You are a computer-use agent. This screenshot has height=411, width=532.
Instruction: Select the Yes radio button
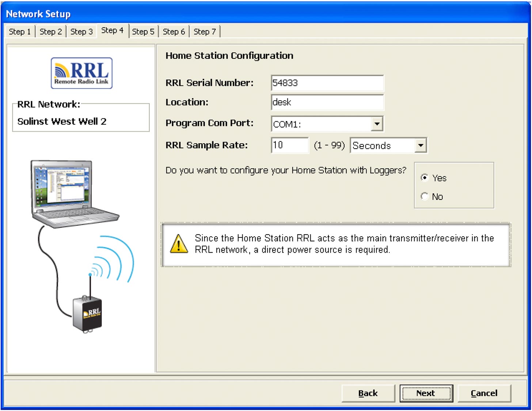click(x=424, y=178)
